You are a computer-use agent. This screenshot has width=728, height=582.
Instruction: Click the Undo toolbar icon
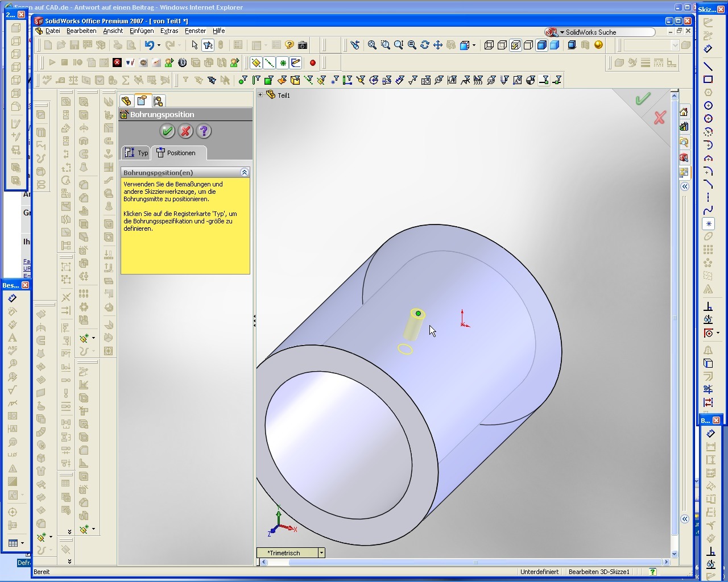coord(149,45)
